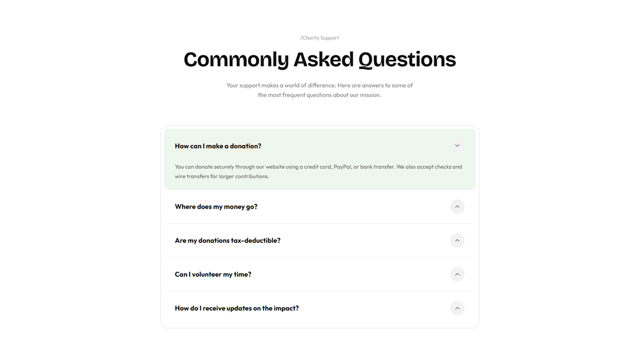Click the chevron beside 'Where does my money go?'
The height and width of the screenshot is (362, 644).
coord(457,206)
